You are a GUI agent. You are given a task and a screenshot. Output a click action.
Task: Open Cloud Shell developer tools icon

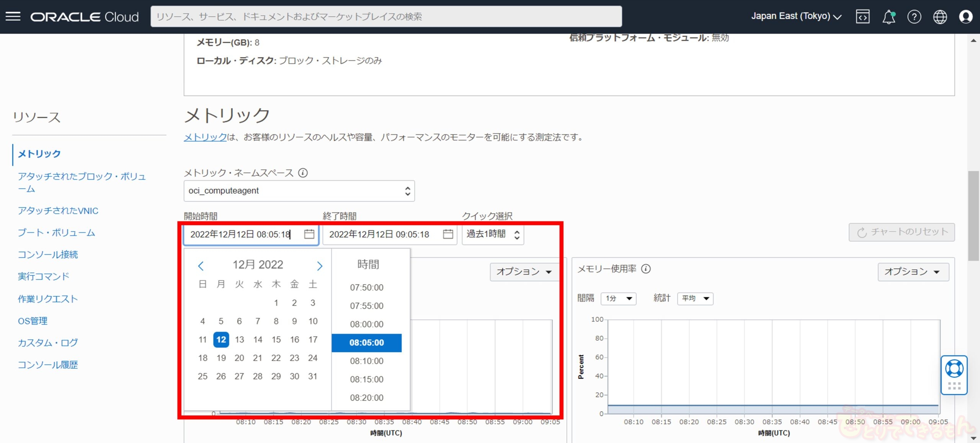[x=862, y=17]
